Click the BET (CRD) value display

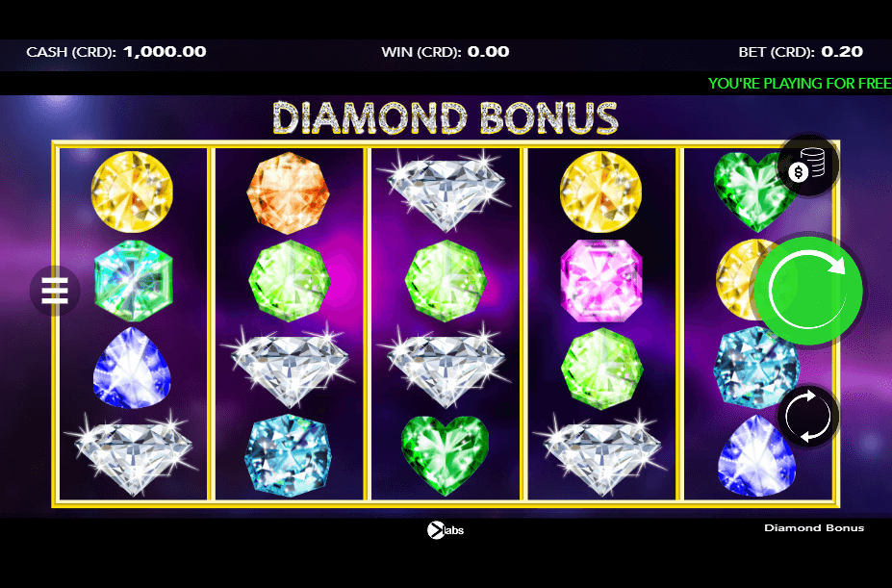[x=801, y=52]
